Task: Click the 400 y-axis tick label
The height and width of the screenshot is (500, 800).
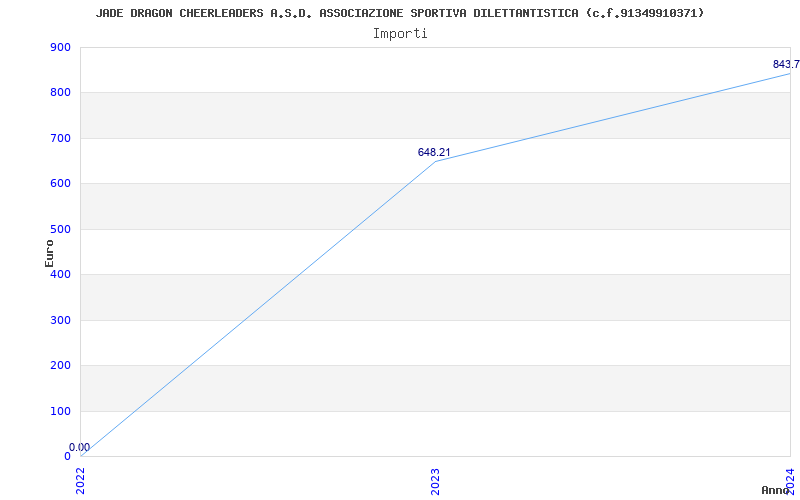Action: 60,274
